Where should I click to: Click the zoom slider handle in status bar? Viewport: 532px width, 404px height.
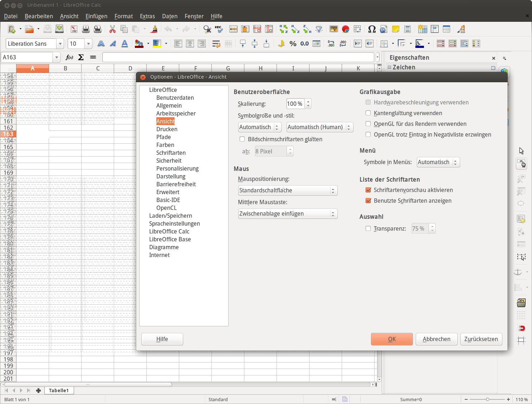coord(487,399)
